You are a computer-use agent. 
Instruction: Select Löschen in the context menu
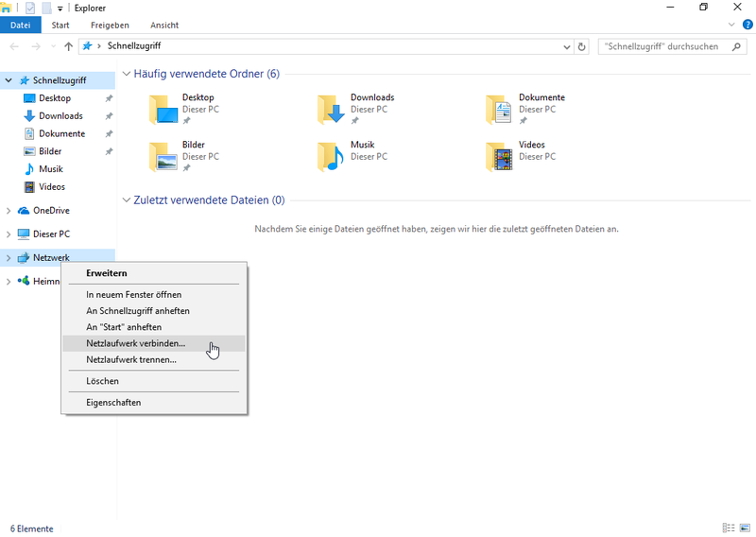154,381
